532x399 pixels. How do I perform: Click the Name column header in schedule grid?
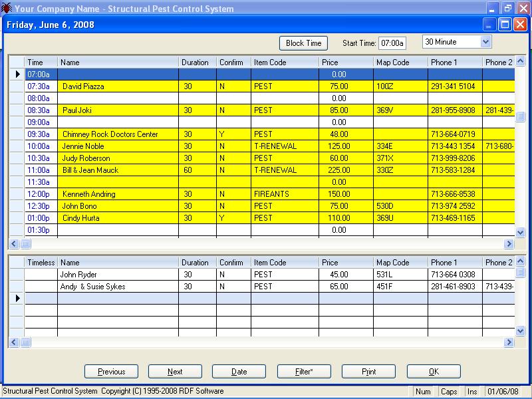(x=118, y=63)
